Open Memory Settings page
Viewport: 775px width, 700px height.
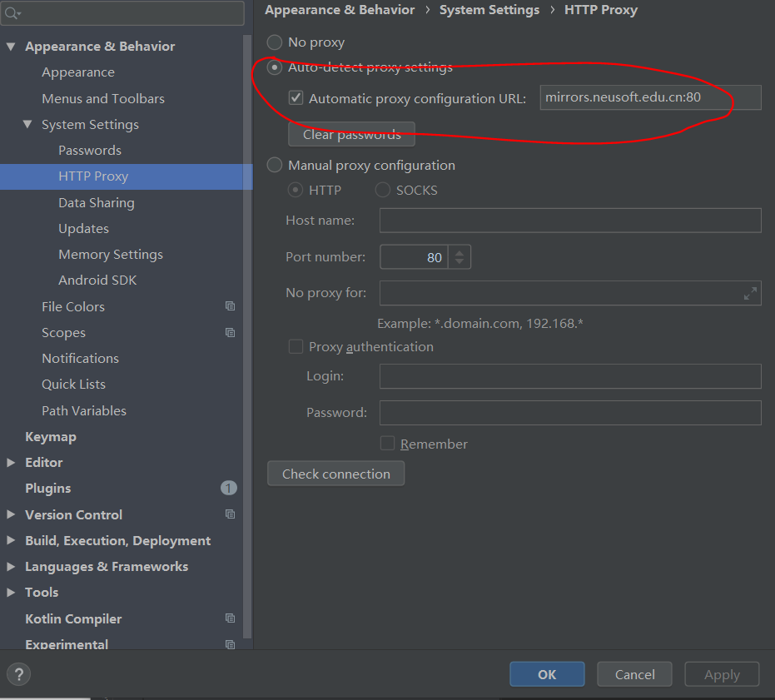pyautogui.click(x=110, y=254)
